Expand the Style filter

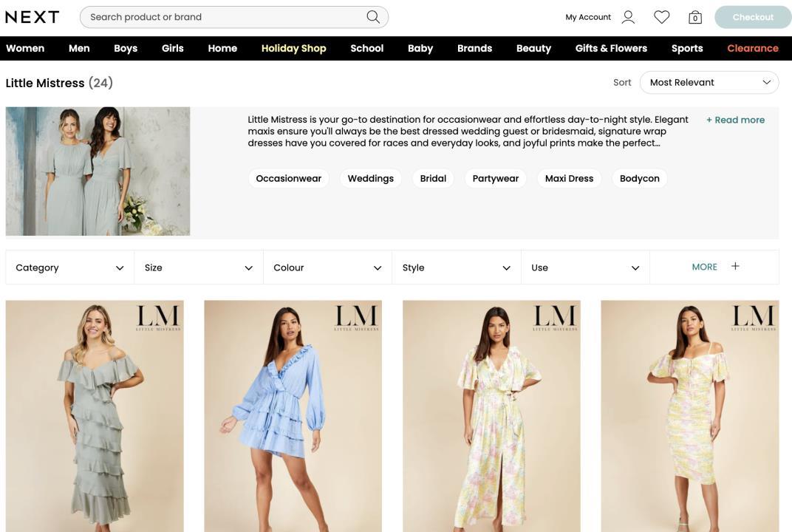[x=457, y=267]
